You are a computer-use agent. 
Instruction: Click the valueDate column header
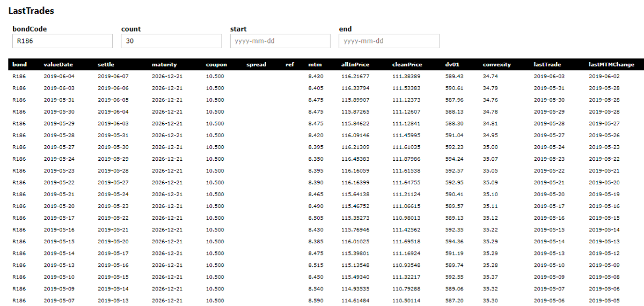click(x=58, y=64)
